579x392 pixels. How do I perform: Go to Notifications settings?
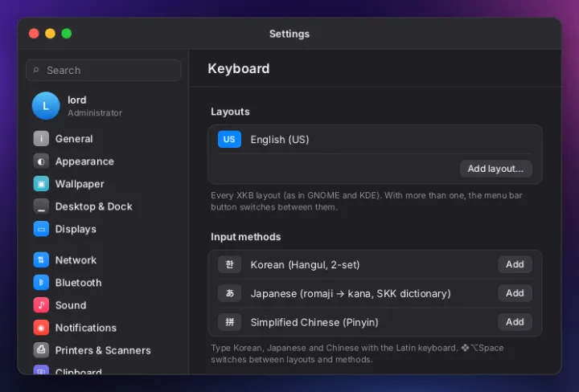coord(104,328)
